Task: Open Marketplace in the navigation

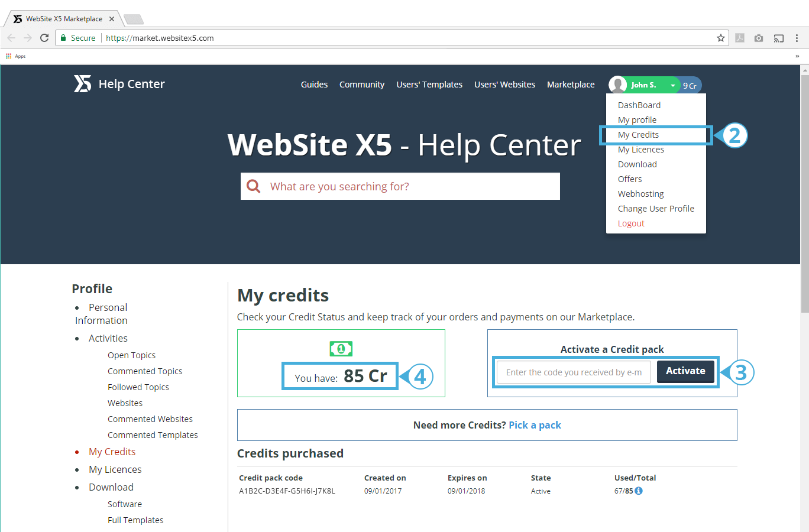Action: point(571,85)
